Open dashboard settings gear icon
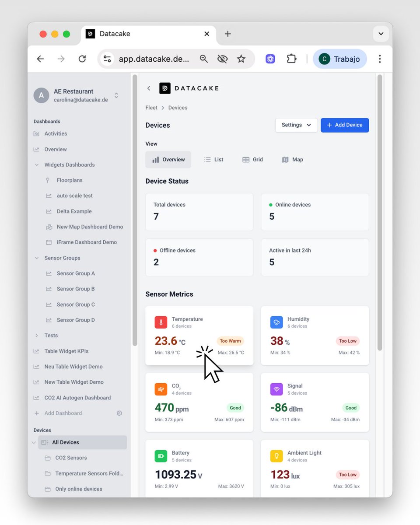420x525 pixels. click(x=119, y=413)
